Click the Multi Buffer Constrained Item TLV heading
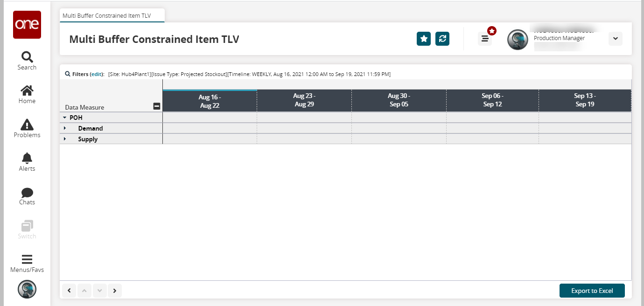 click(x=154, y=39)
